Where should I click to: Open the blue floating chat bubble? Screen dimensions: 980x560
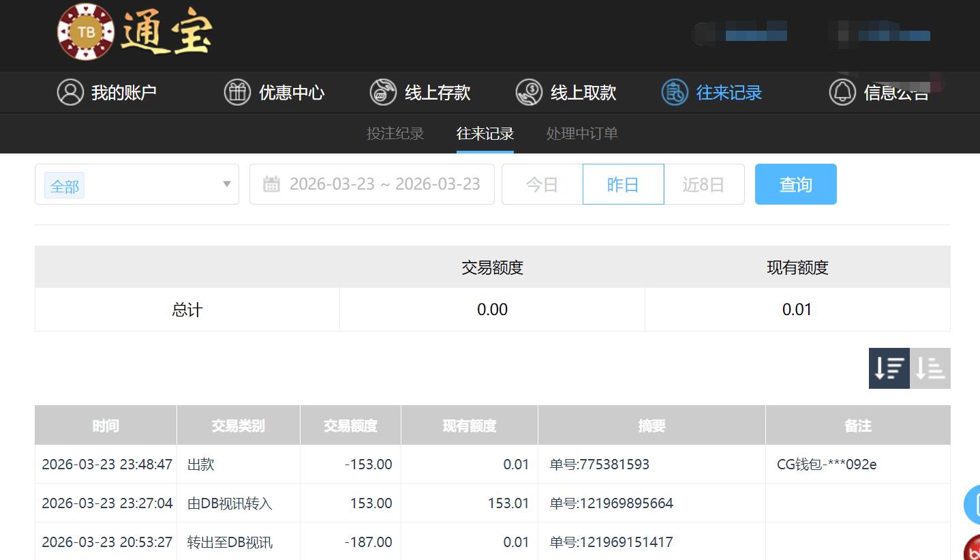pyautogui.click(x=975, y=505)
